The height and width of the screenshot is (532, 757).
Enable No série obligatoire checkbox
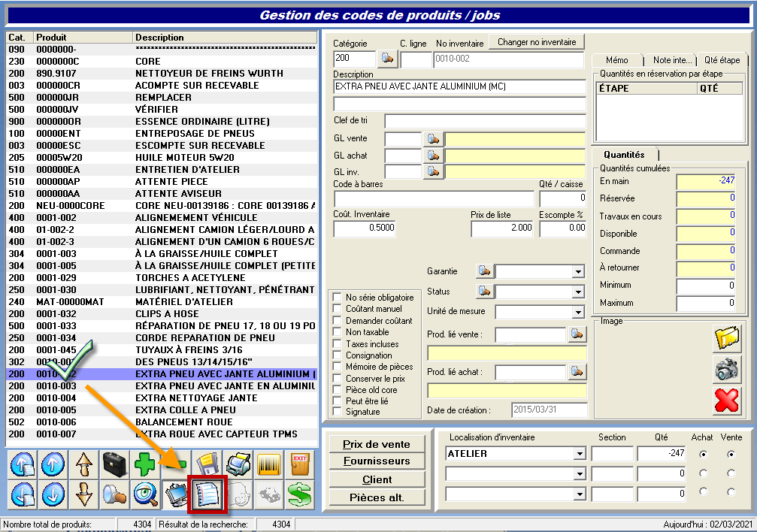click(338, 297)
